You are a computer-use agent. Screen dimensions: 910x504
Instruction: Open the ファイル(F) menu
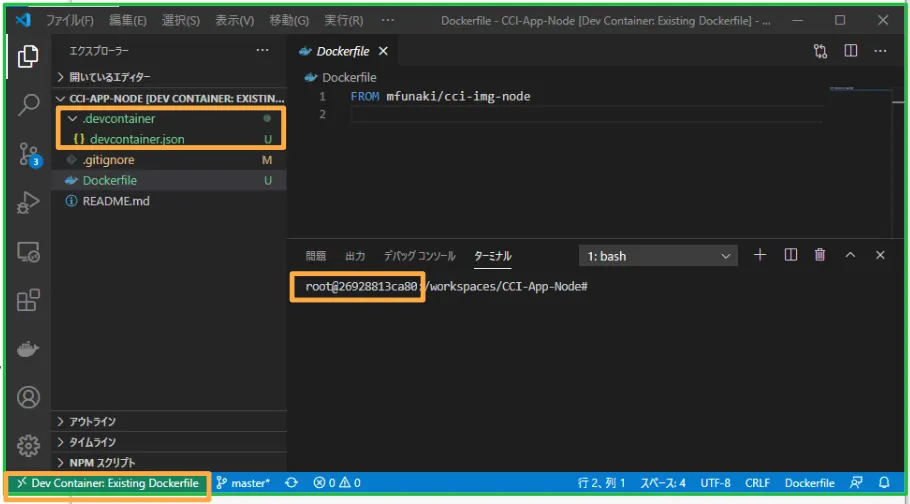tap(70, 20)
